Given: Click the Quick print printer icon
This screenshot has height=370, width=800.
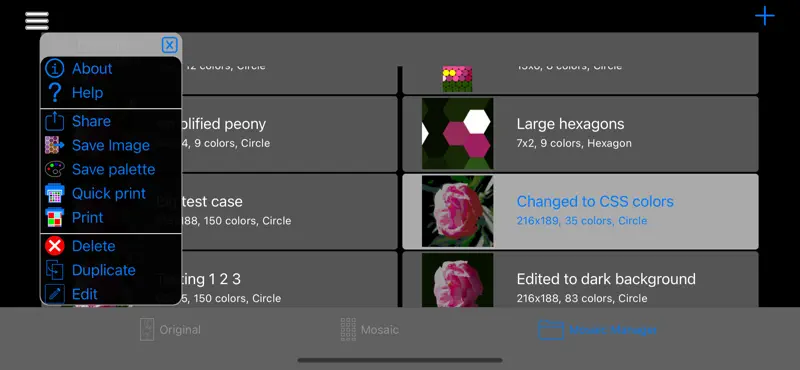Looking at the screenshot, I should pos(55,193).
